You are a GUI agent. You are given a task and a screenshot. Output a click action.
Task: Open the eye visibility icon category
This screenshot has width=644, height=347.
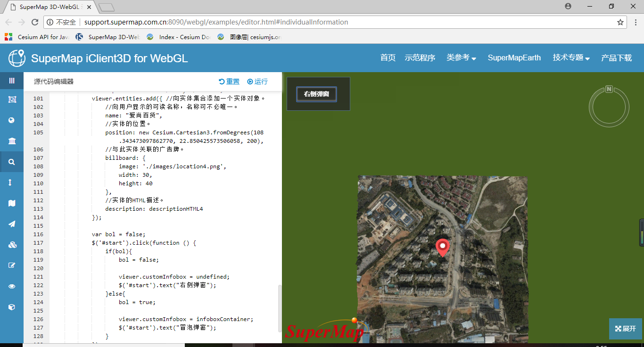pyautogui.click(x=12, y=286)
